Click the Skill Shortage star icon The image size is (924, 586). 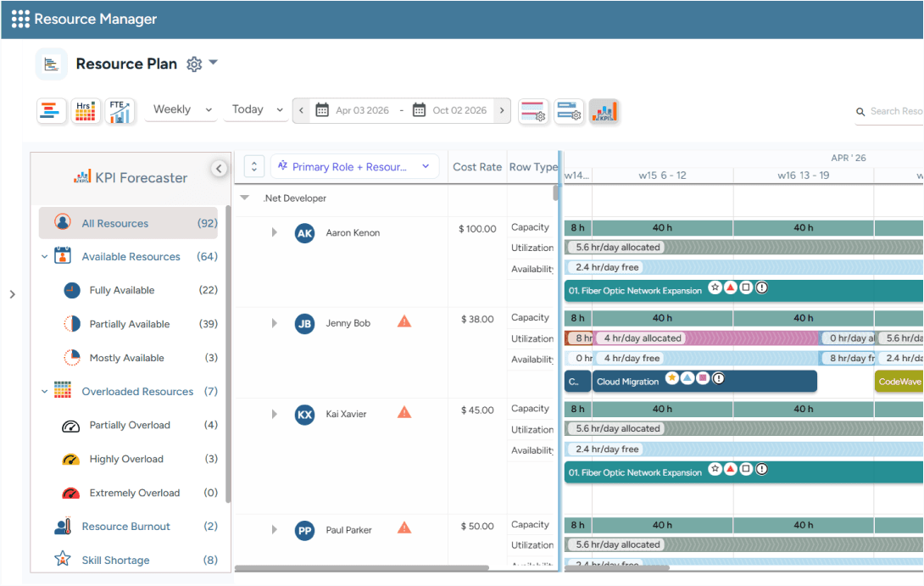click(x=63, y=558)
